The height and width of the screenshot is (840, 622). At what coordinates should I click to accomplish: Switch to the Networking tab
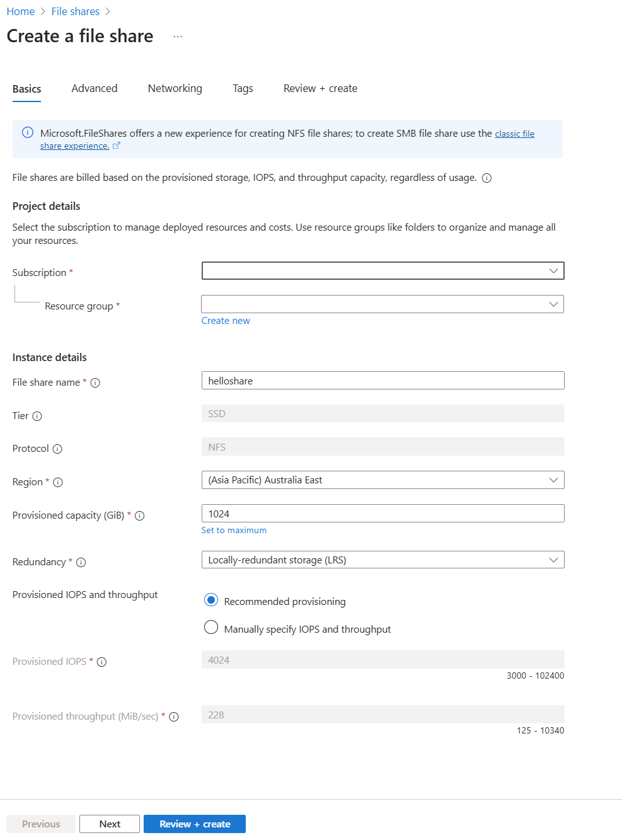[175, 88]
